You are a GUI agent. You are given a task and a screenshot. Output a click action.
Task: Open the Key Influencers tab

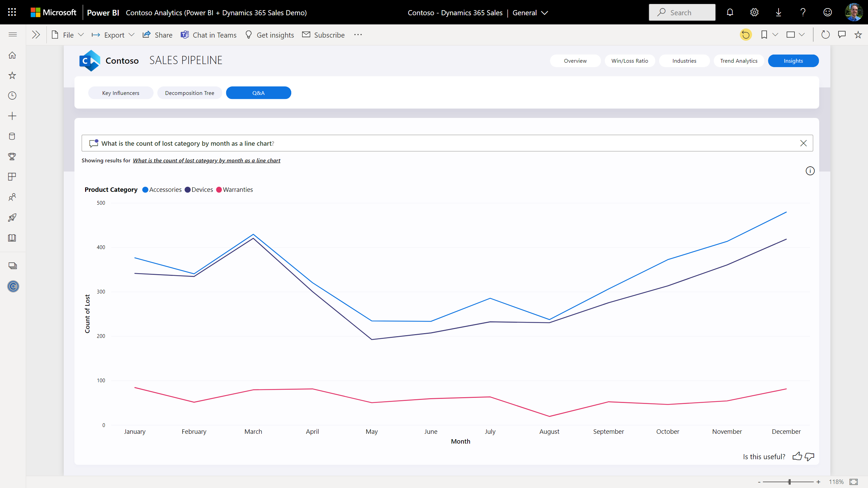coord(121,93)
